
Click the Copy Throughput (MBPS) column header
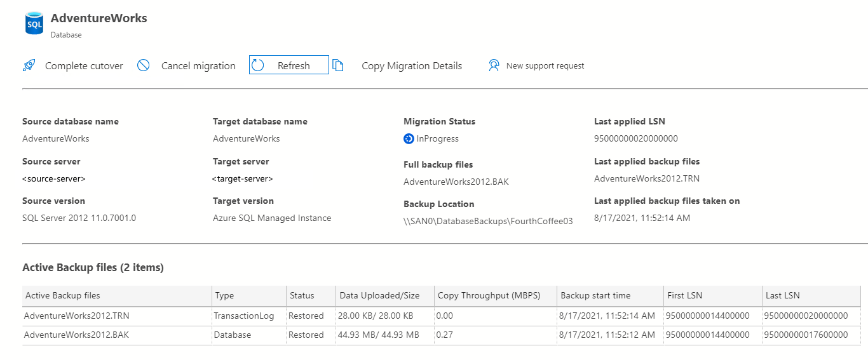click(x=488, y=295)
